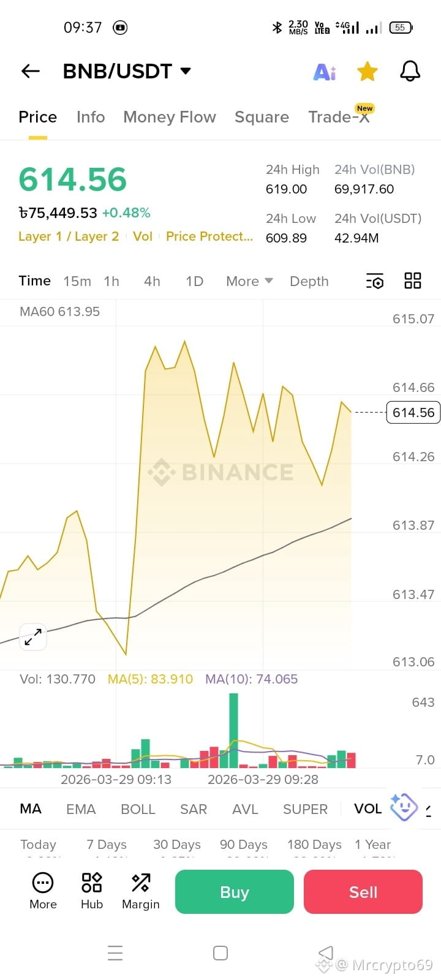Open the Hub icon
Viewport: 441px width, 980px height.
pos(92,891)
